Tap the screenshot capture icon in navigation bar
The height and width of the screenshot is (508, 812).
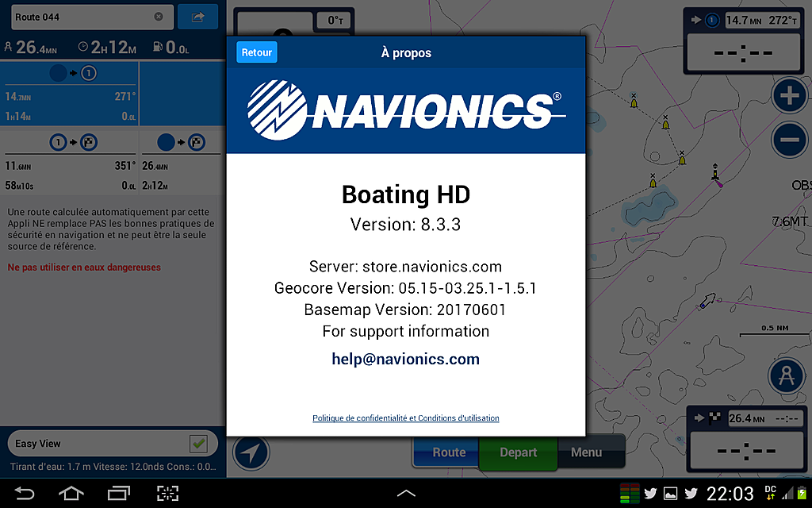[167, 493]
